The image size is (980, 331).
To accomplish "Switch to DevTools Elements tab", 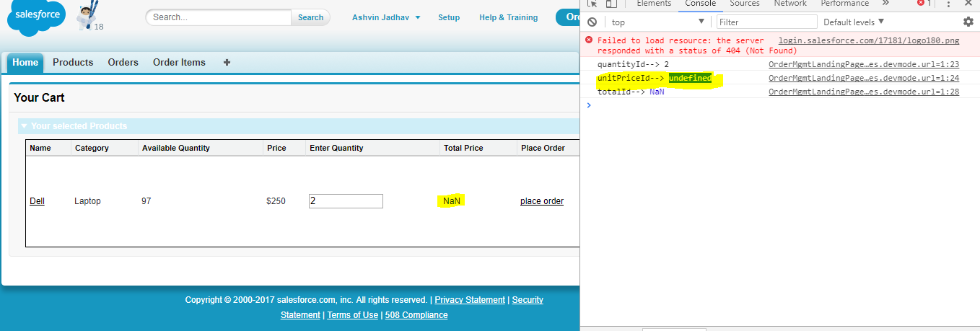I will (654, 4).
